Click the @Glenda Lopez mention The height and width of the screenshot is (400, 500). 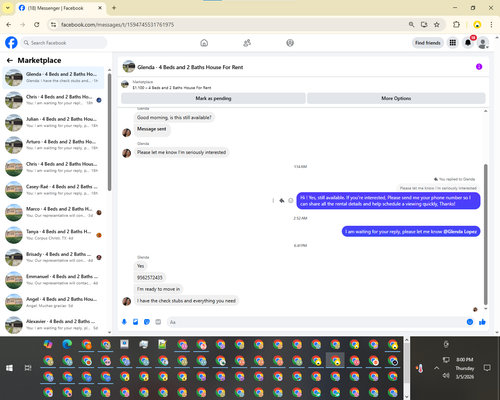coord(460,232)
